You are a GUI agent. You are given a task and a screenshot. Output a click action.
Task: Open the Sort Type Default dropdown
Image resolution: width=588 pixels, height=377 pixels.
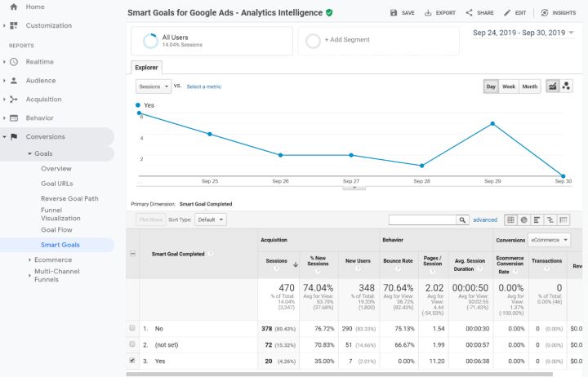[211, 220]
